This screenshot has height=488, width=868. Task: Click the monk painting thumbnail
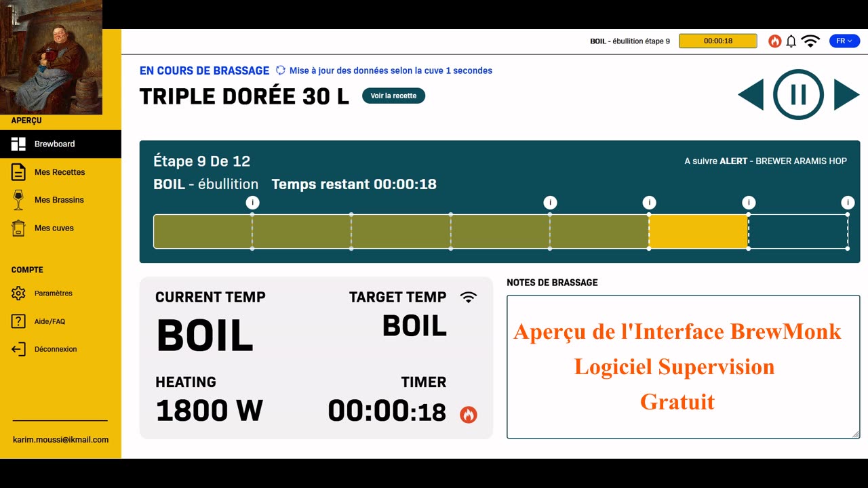coord(51,57)
